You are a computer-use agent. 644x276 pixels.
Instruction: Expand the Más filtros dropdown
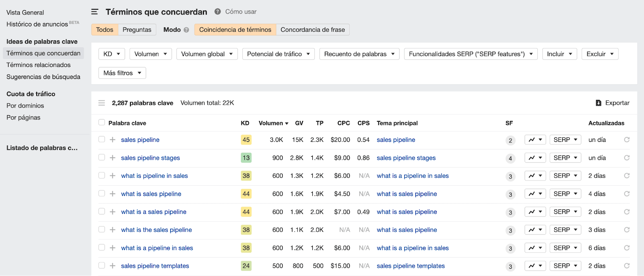coord(122,73)
